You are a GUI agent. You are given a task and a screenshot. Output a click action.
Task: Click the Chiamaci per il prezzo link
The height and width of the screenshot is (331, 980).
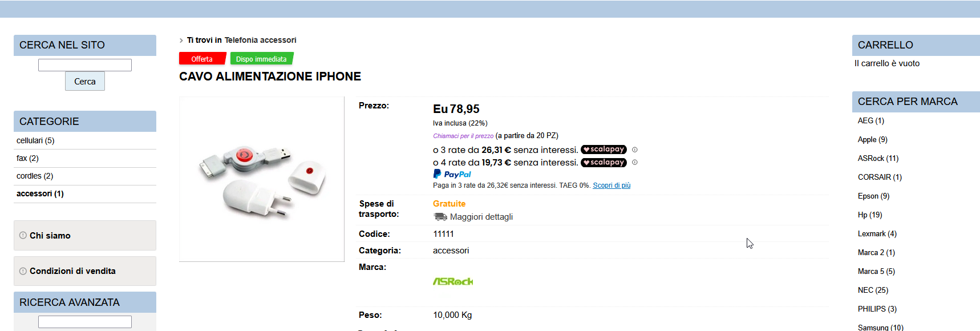[x=463, y=136]
